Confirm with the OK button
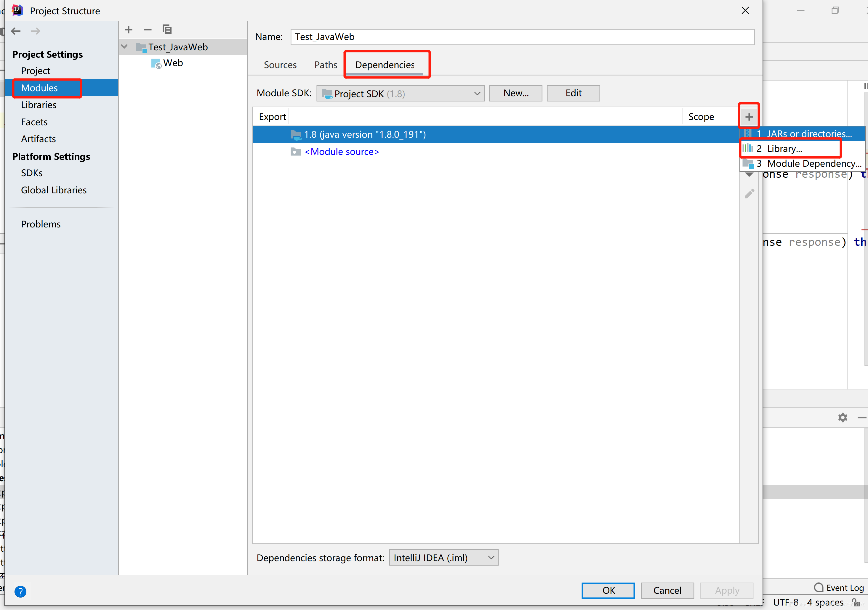 point(608,590)
